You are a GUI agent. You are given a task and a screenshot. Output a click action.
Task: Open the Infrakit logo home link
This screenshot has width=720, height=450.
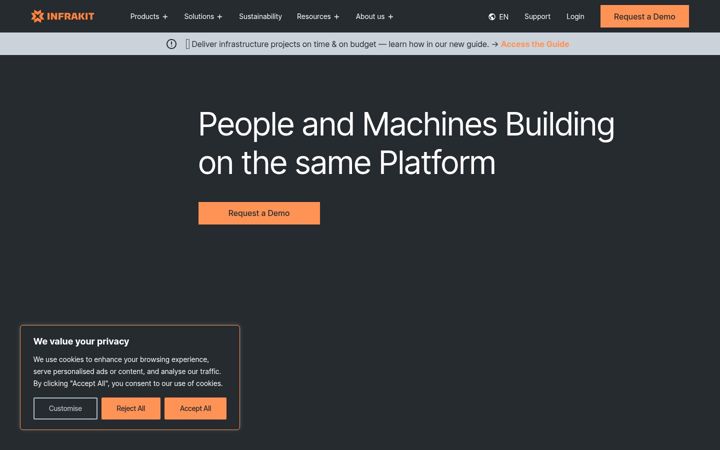point(62,17)
